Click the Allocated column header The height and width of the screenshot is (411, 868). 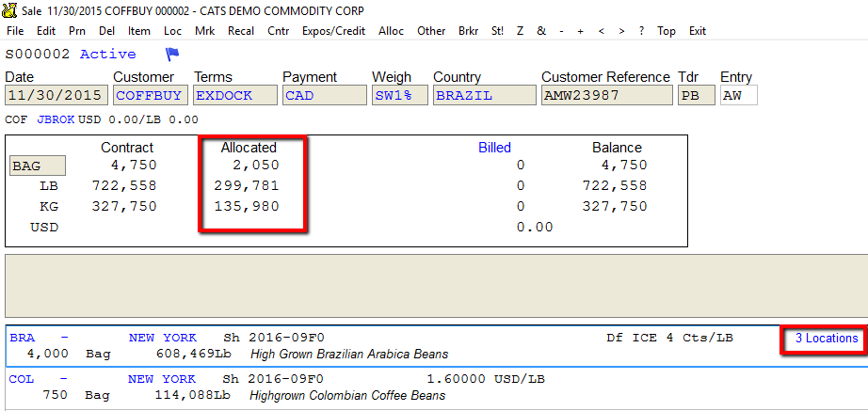(249, 148)
